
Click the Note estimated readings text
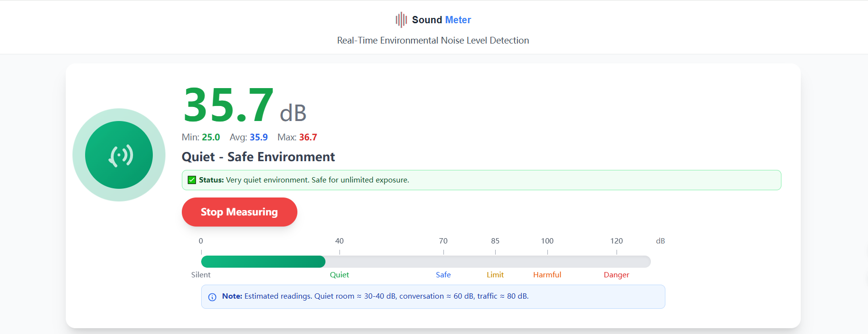pyautogui.click(x=375, y=296)
